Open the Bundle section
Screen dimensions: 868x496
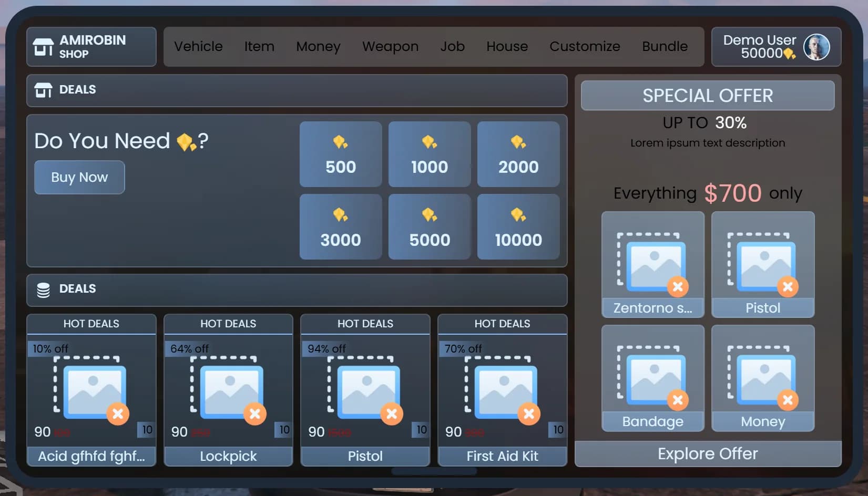point(665,47)
